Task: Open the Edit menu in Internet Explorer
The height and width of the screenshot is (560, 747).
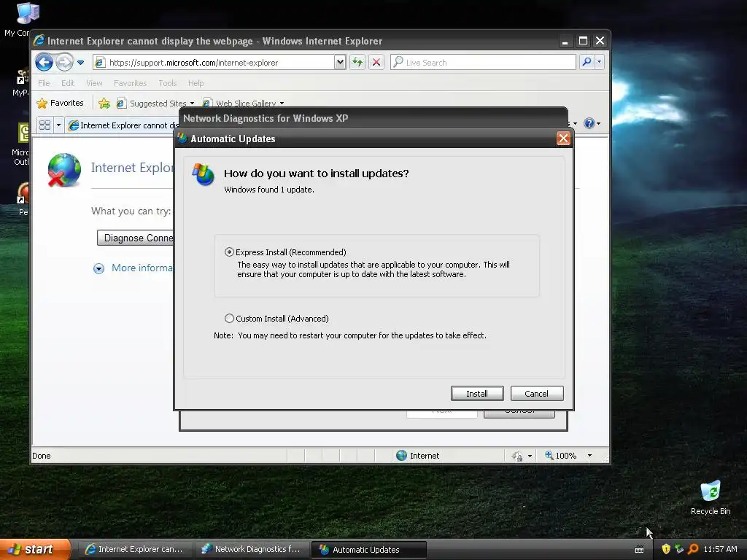Action: click(68, 83)
